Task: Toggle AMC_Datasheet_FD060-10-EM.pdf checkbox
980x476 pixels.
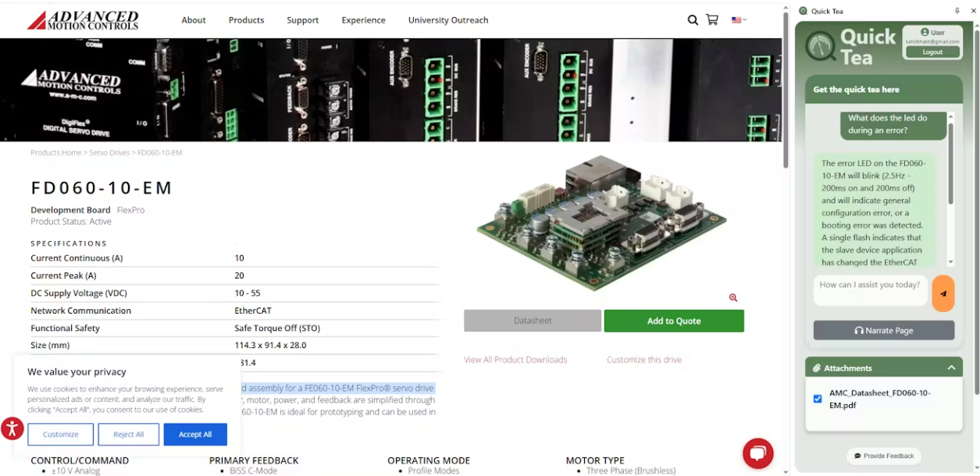Action: coord(818,399)
